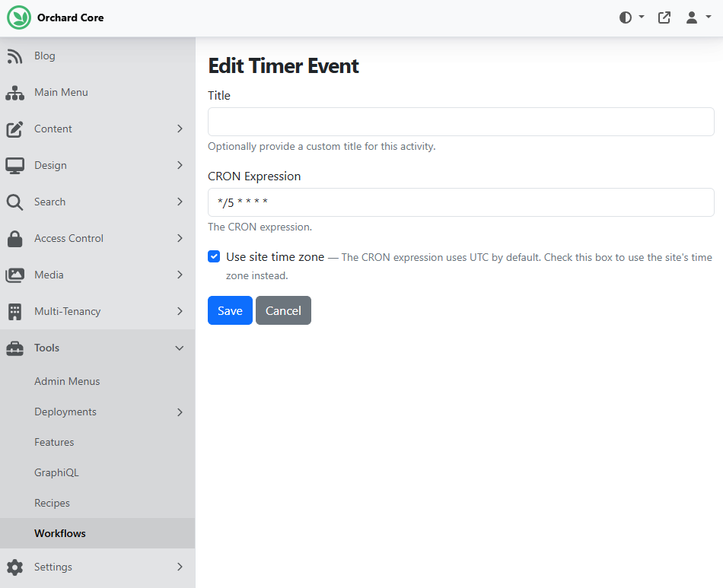723x588 pixels.
Task: Open Admin Menus under Tools
Action: [x=67, y=381]
